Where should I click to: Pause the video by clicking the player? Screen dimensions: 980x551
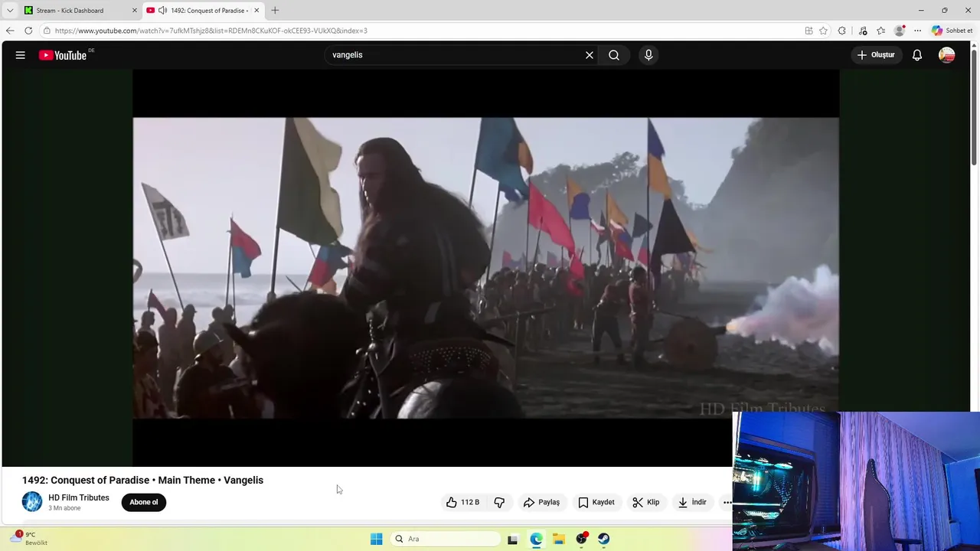485,268
